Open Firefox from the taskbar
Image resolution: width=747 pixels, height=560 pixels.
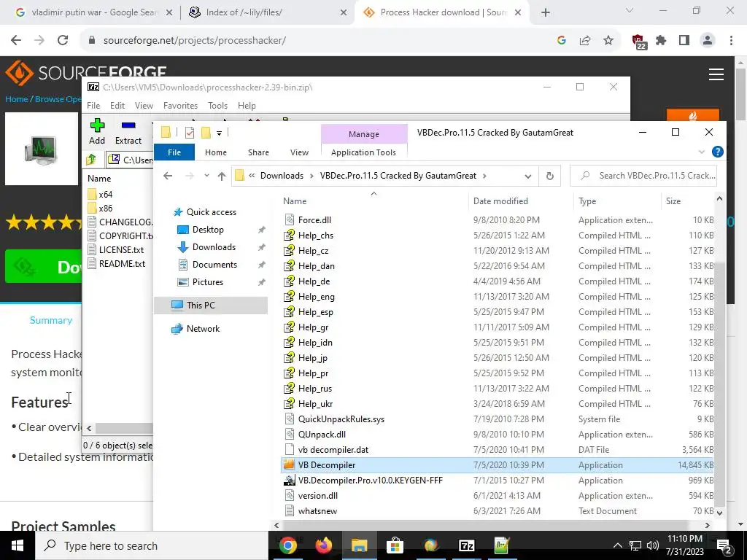(323, 545)
